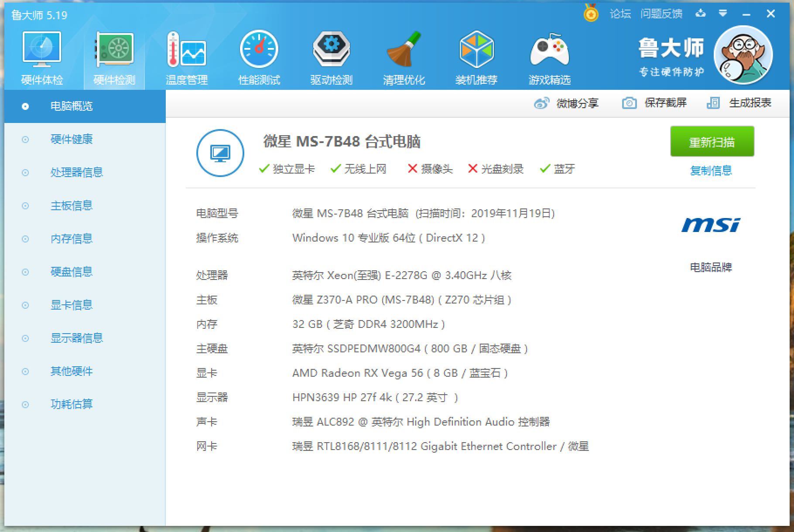Click the AMD Radeon RX Vega 56 value
Screen dimensions: 794x532
400,373
